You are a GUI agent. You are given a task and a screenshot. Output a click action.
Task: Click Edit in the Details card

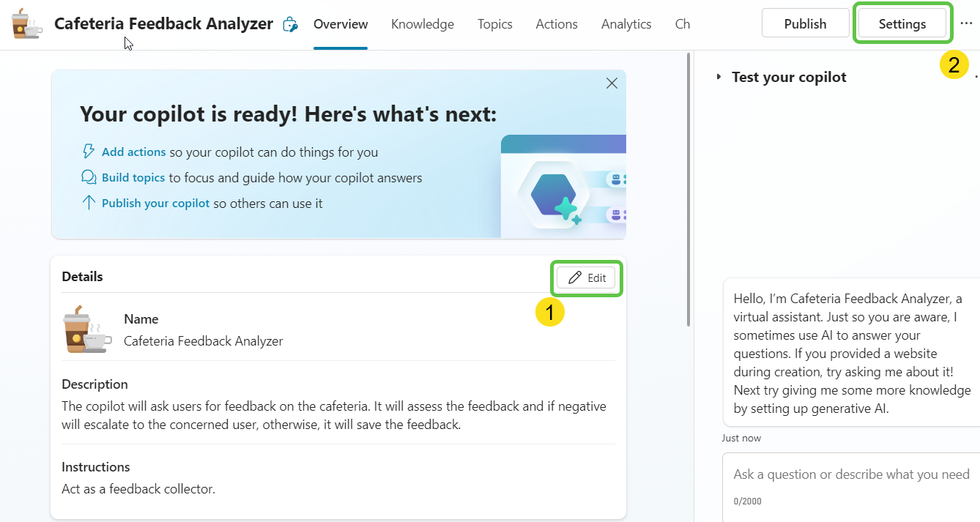click(587, 278)
